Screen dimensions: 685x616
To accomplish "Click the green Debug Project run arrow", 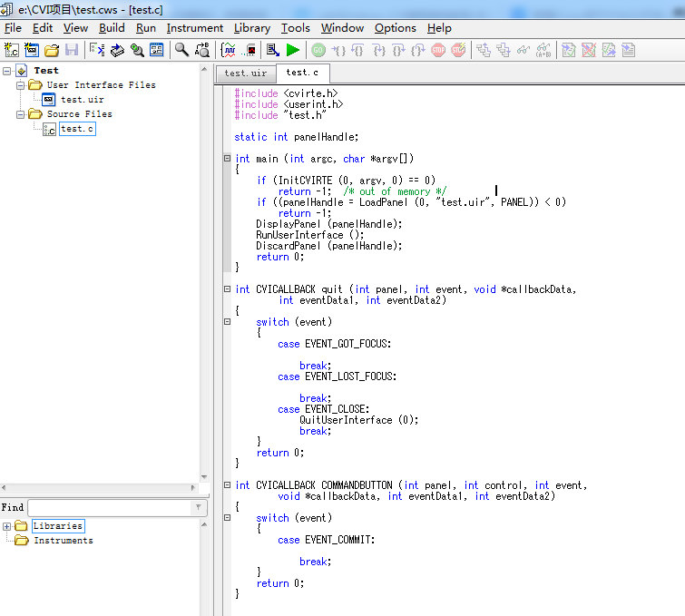I will click(292, 50).
